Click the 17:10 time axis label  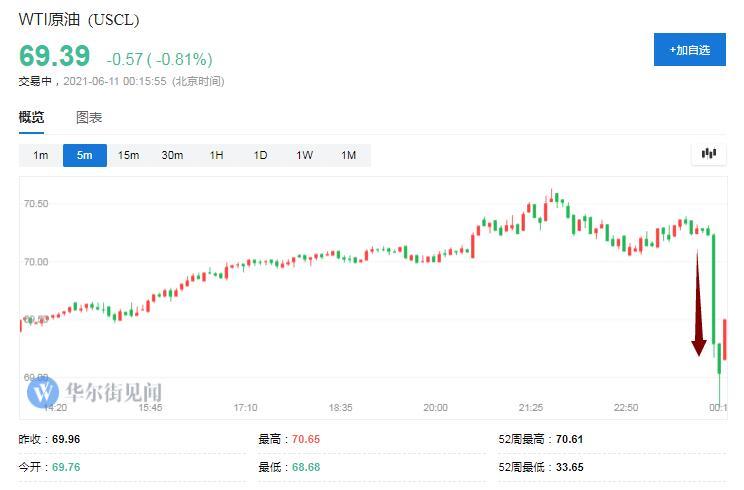pyautogui.click(x=245, y=408)
